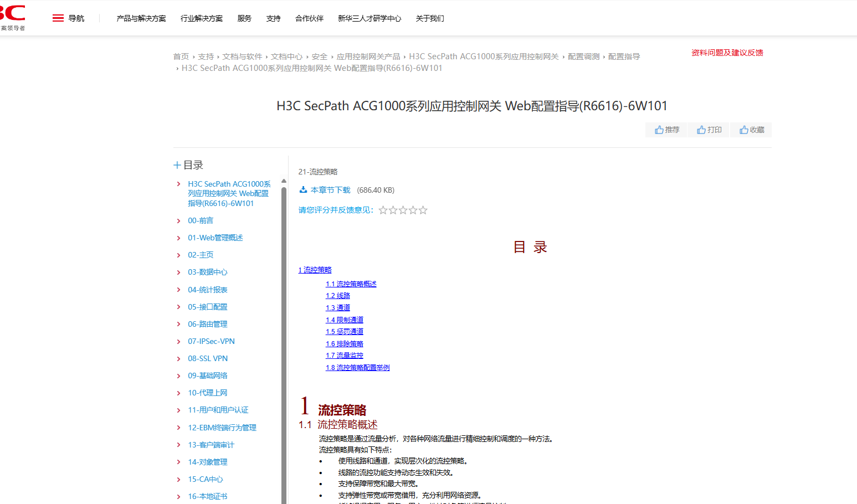Open 08-SSL VPN in the sidebar tree

pos(208,358)
